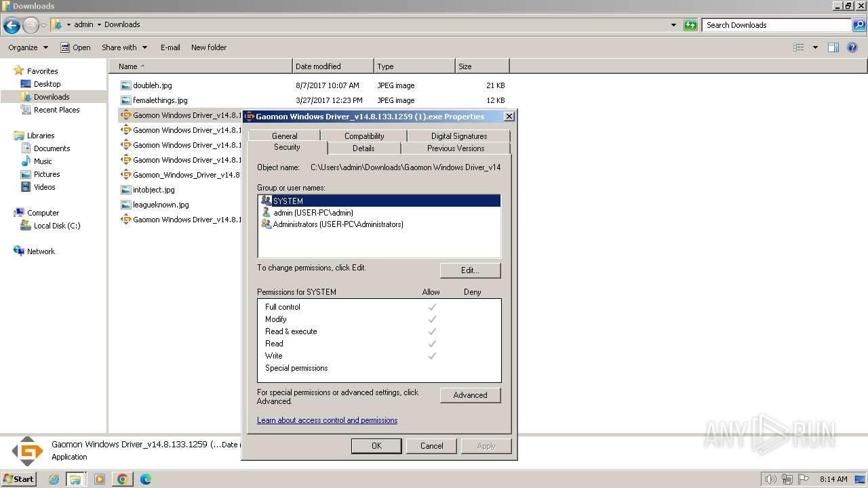Open the recent pages dropdown arrow
The height and width of the screenshot is (488, 868).
pos(44,25)
